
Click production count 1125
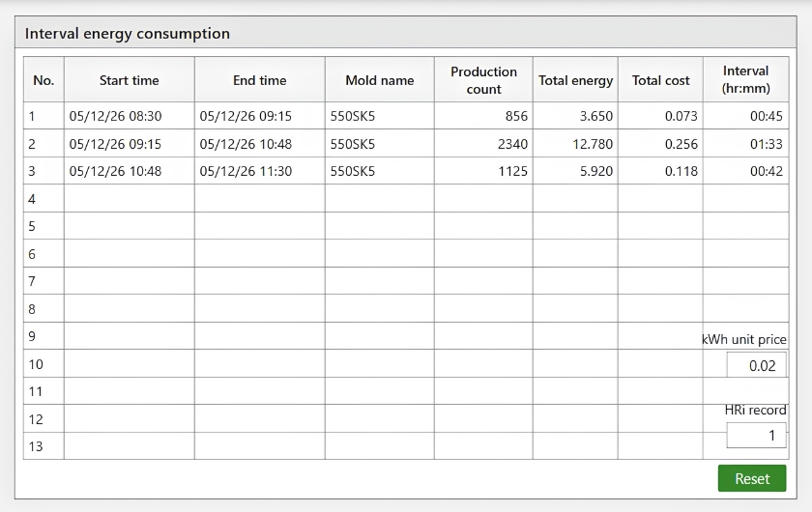click(x=512, y=171)
